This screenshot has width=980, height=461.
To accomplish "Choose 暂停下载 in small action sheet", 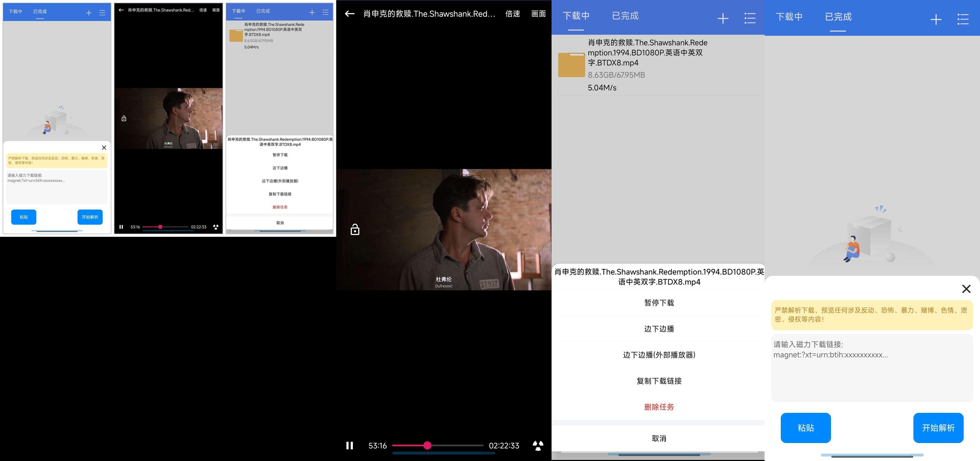I will tap(280, 155).
